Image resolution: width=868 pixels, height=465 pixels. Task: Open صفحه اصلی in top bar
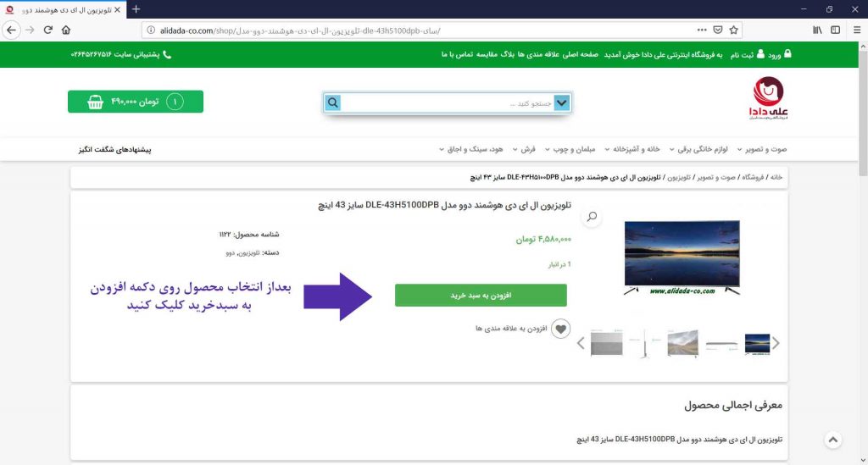(581, 54)
